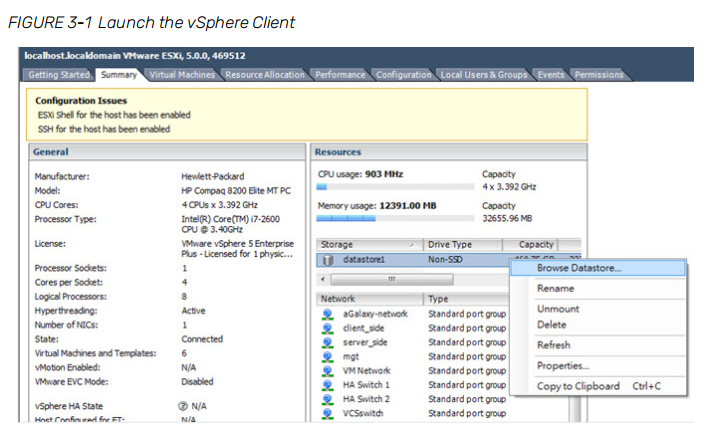Click the vSphere HA State question mark icon
This screenshot has width=709, height=442.
183,406
